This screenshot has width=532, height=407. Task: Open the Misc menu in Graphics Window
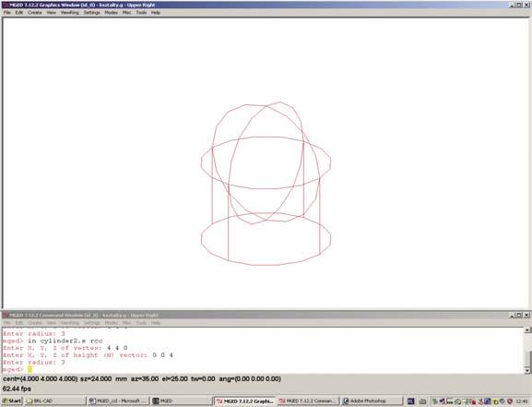(126, 13)
